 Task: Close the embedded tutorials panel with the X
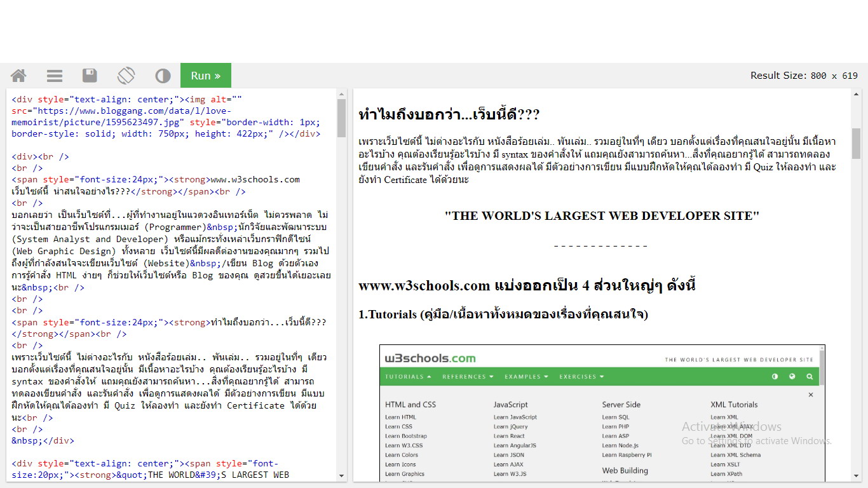(x=811, y=395)
